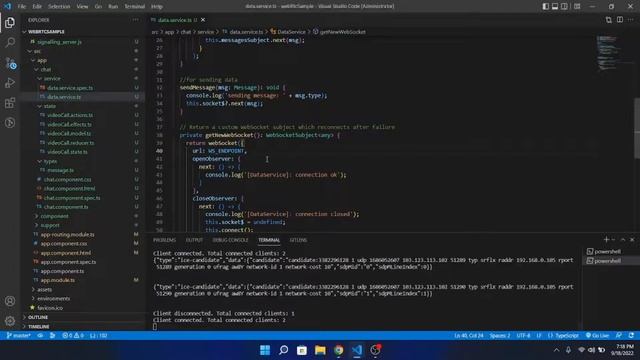The image size is (640, 360).
Task: Switch to the Problems panel tab
Action: [164, 240]
